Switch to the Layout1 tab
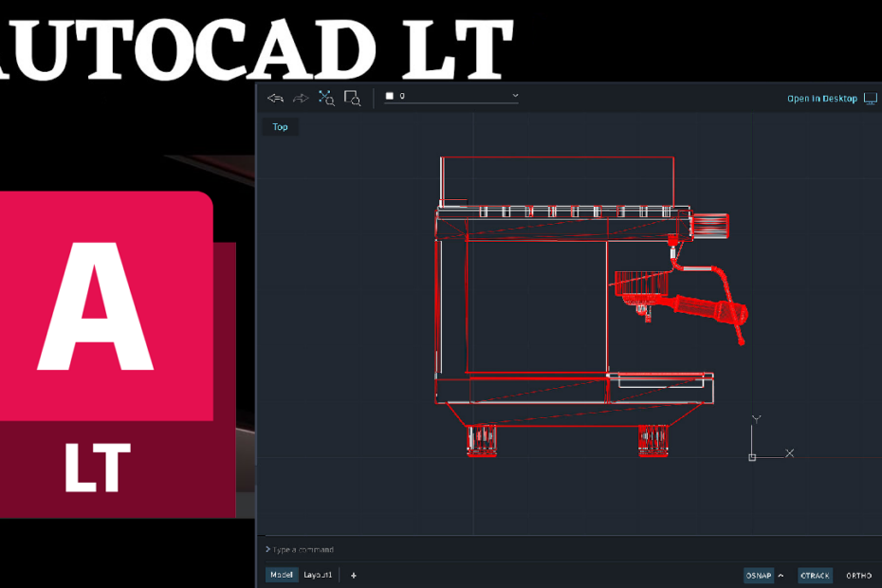 point(318,575)
